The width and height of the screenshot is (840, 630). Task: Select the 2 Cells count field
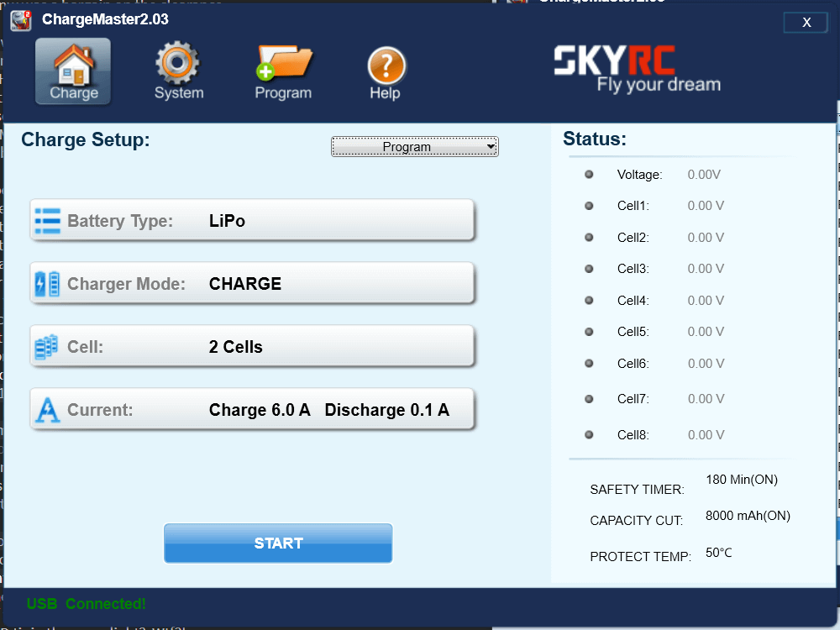(235, 347)
